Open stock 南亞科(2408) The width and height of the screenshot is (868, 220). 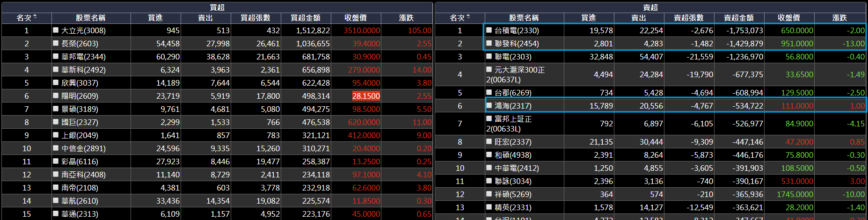pyautogui.click(x=83, y=175)
